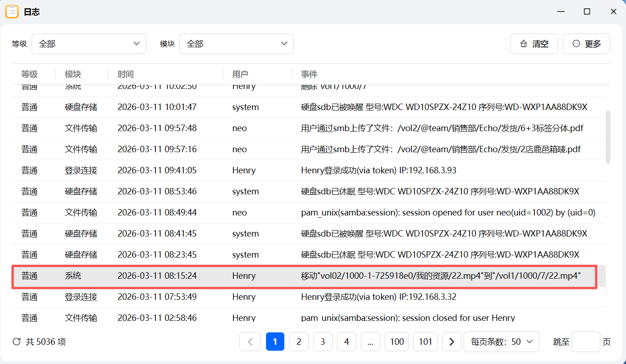
Task: Go to next page with right arrow
Action: [x=451, y=342]
